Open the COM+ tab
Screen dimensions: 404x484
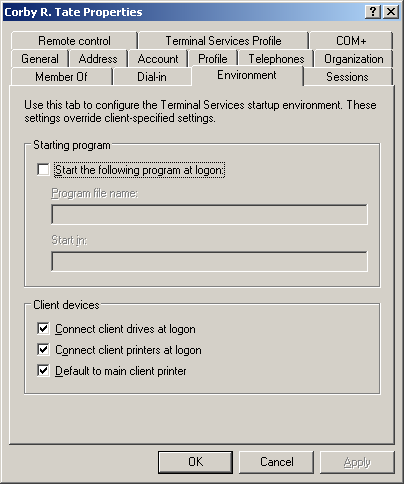pos(351,41)
